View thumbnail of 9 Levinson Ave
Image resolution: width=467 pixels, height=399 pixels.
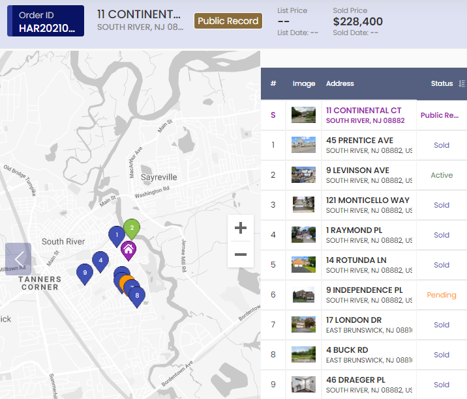coord(303,175)
